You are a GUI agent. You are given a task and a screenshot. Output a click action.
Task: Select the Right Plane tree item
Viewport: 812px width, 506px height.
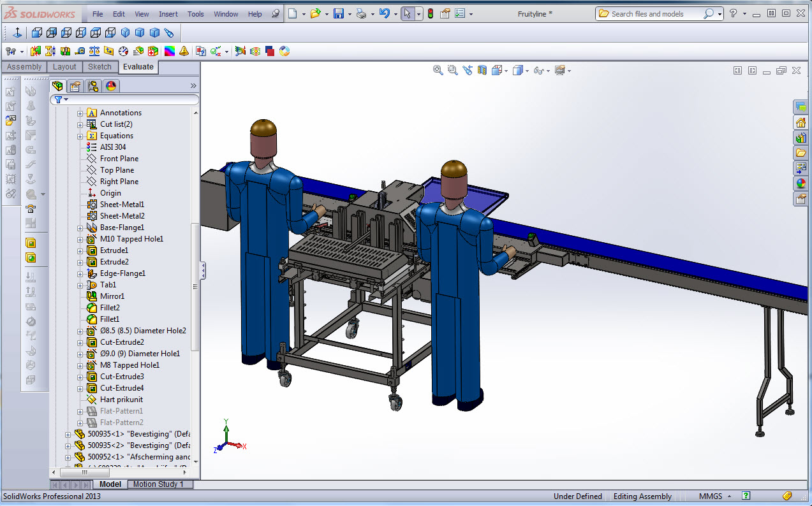click(119, 182)
